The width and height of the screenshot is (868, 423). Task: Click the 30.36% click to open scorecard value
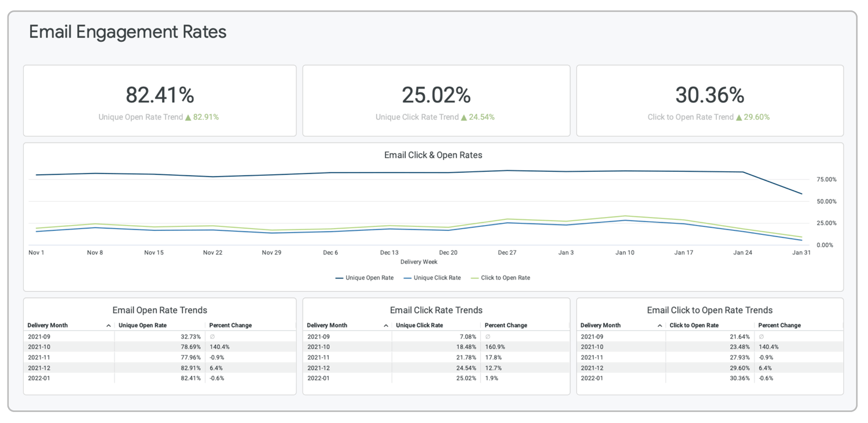pos(709,95)
